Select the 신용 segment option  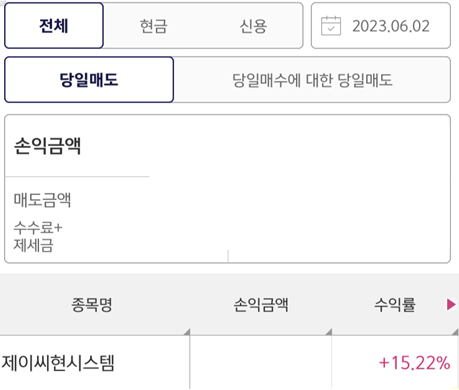[x=253, y=26]
